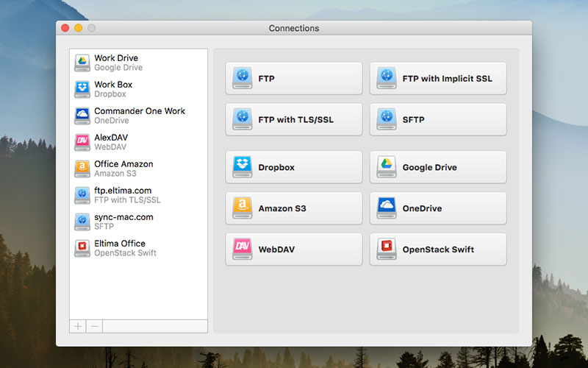Select the OpenStack Swift connection type label

click(438, 250)
